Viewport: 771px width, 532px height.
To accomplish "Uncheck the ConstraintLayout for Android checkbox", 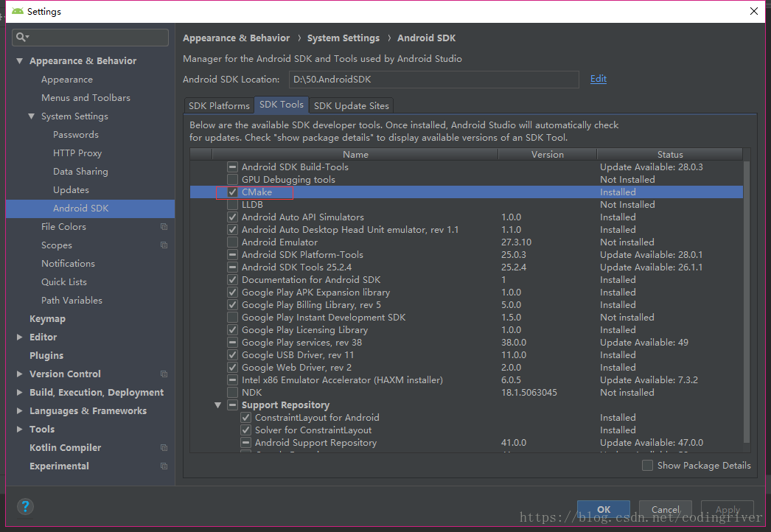I will [246, 418].
